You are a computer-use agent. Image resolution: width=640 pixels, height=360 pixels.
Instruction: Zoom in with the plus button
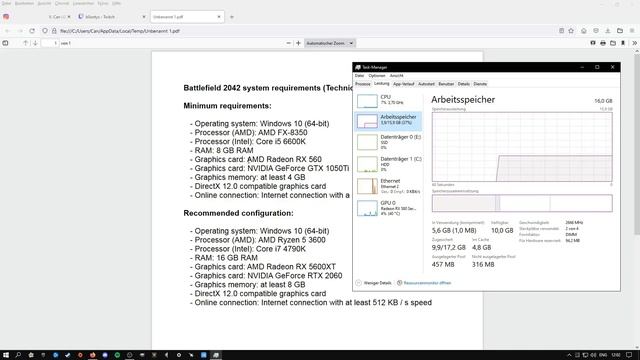298,43
